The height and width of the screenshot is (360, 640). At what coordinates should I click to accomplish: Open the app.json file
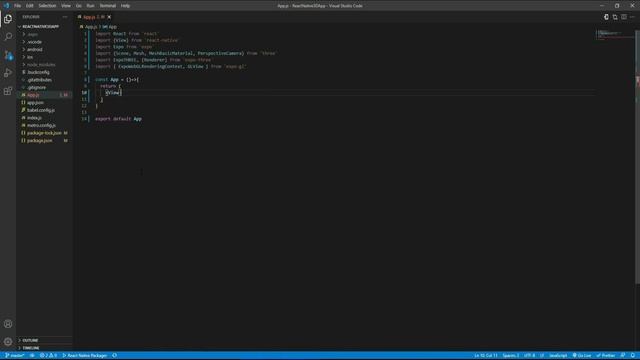click(35, 102)
